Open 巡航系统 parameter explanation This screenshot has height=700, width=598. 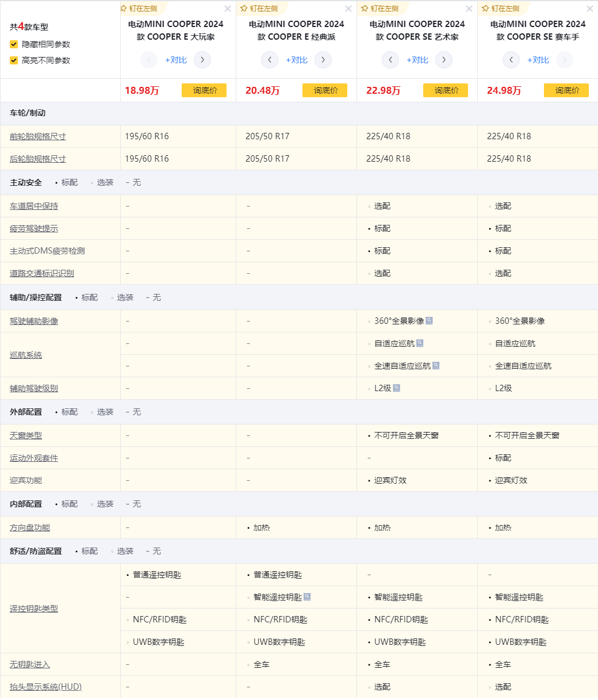[x=26, y=355]
